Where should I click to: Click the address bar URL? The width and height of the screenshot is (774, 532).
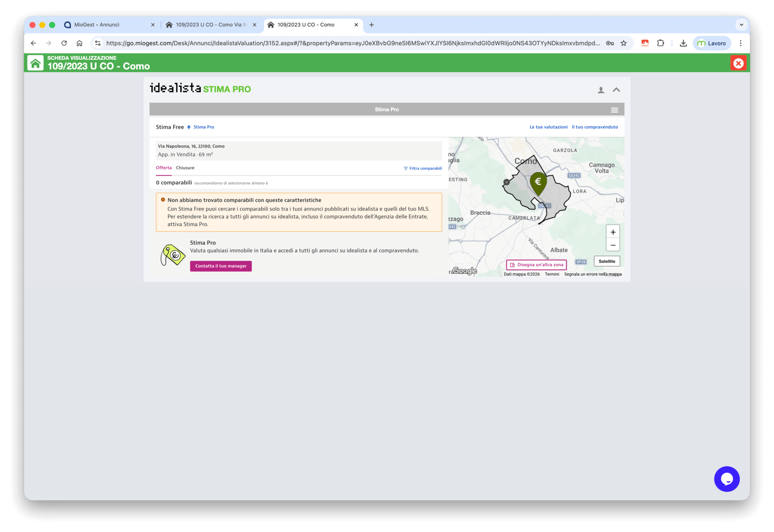(353, 43)
